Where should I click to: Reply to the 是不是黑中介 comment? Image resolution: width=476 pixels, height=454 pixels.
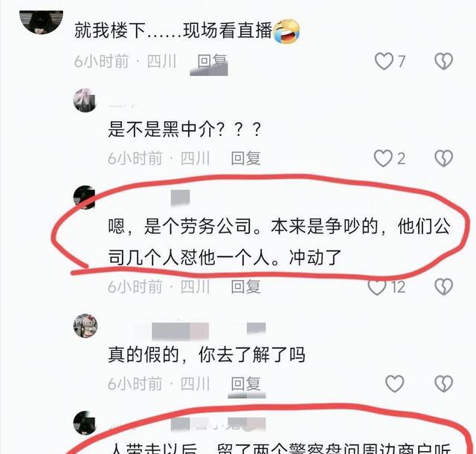pyautogui.click(x=245, y=158)
